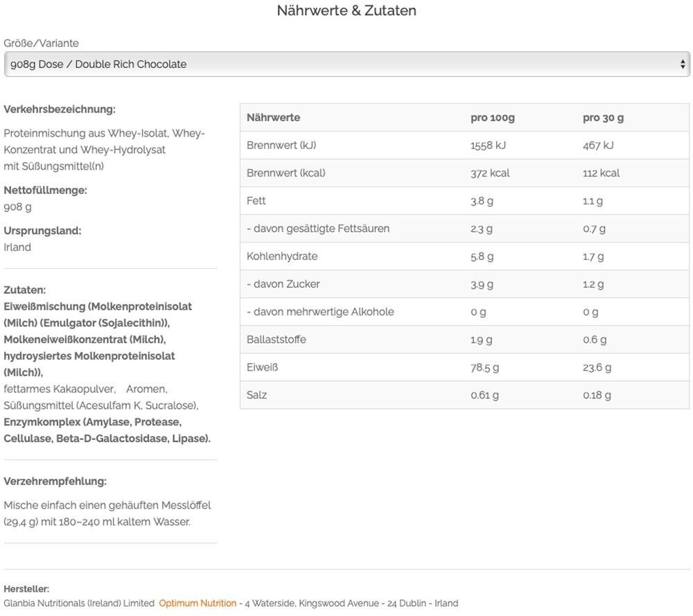Click the Hersteller label
Screen dimensions: 693x616
coord(26,589)
